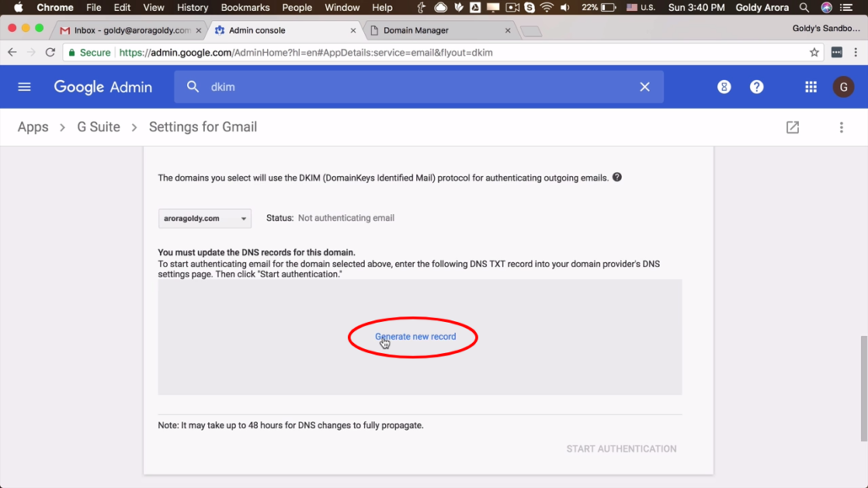Open Notification Center list icon
This screenshot has height=488, width=868.
tap(847, 8)
